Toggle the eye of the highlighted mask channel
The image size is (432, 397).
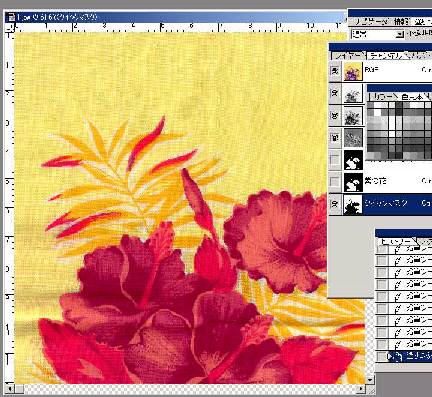point(335,203)
